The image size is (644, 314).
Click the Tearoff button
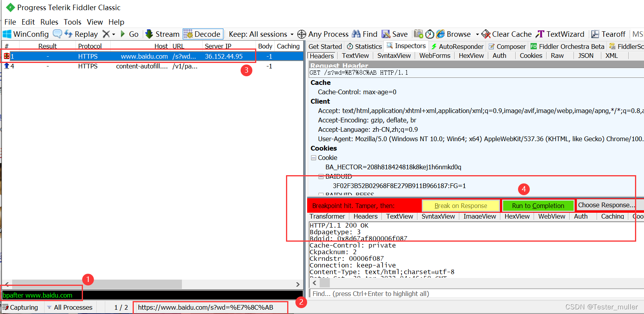click(608, 34)
